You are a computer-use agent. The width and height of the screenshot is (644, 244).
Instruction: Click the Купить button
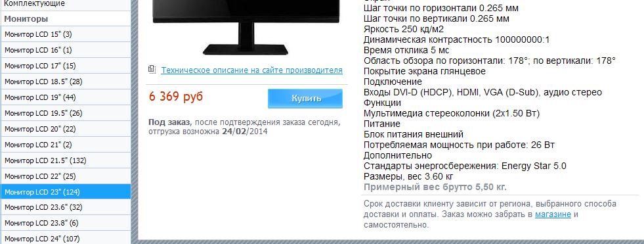(305, 99)
